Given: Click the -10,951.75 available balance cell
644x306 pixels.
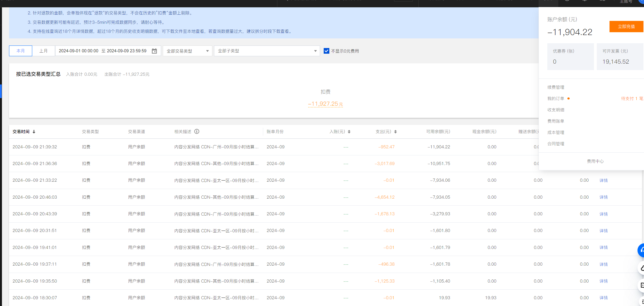Looking at the screenshot, I should pyautogui.click(x=439, y=164).
